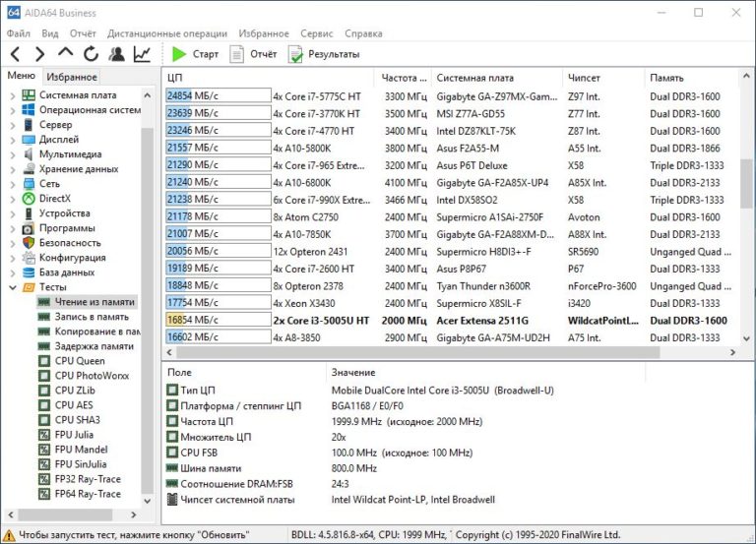Select the Системная плата motherboard icon
Viewport: 756px width, 544px height.
click(x=29, y=94)
